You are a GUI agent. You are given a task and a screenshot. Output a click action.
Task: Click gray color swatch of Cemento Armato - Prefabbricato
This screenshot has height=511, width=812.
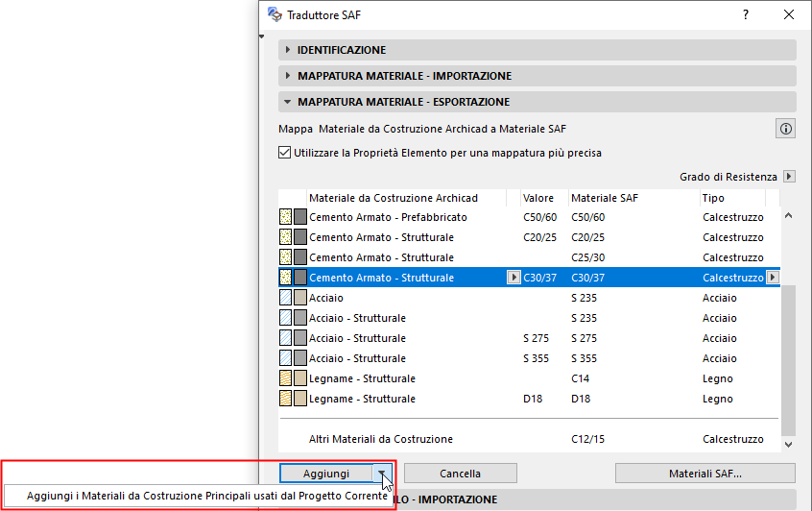300,217
